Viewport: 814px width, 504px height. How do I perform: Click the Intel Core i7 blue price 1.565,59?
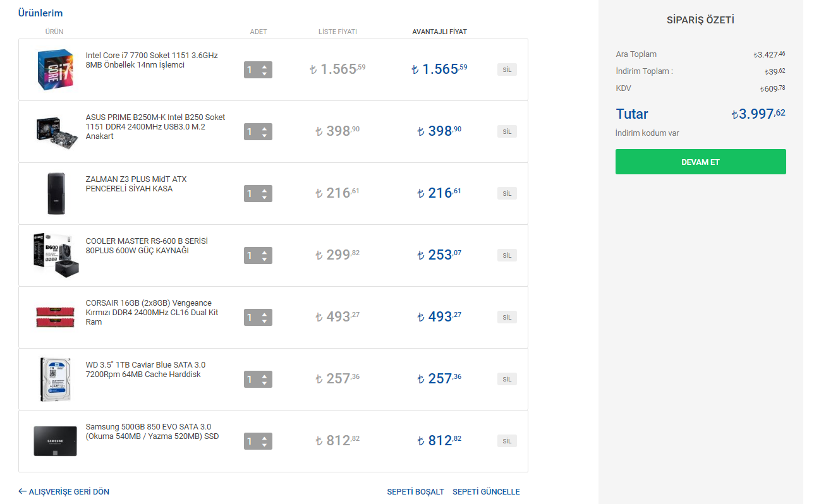(440, 69)
